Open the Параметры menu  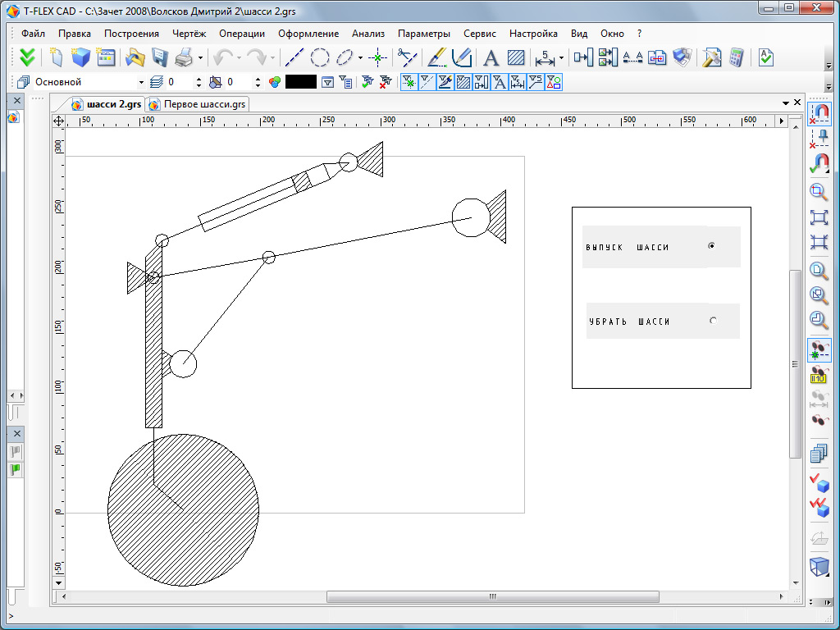(424, 33)
